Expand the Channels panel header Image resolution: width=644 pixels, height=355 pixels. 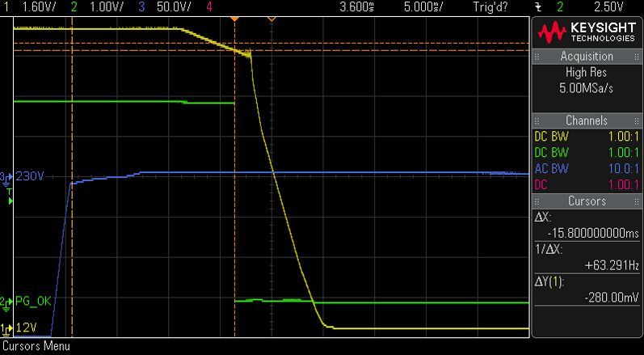587,120
